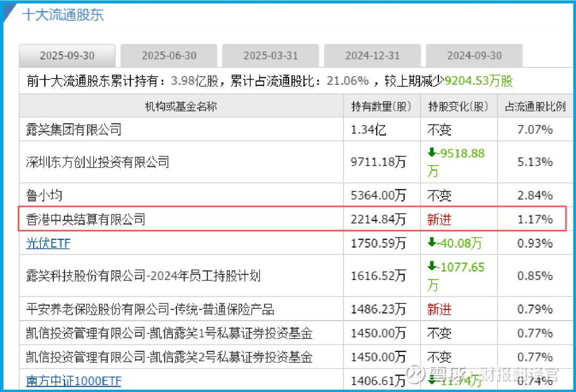Viewport: 576px width, 392px height.
Task: Click the 1750.59万 holding value
Action: coord(378,243)
